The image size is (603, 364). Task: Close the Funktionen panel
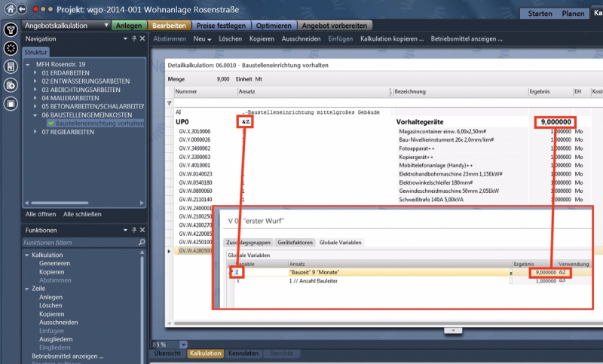point(142,231)
